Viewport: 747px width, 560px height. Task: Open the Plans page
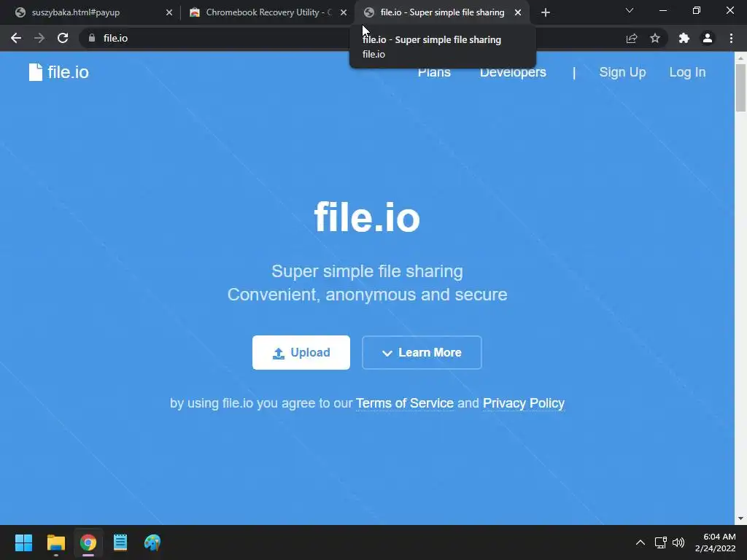434,72
